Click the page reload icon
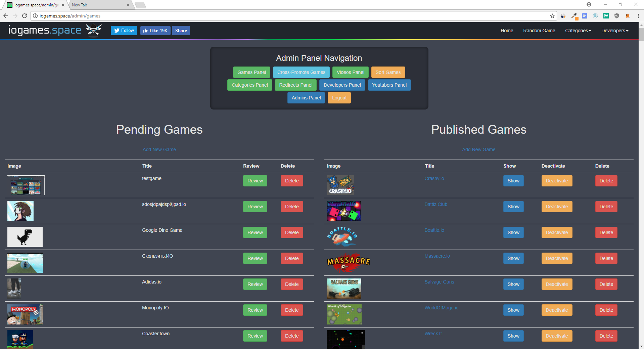The height and width of the screenshot is (349, 644). (25, 15)
